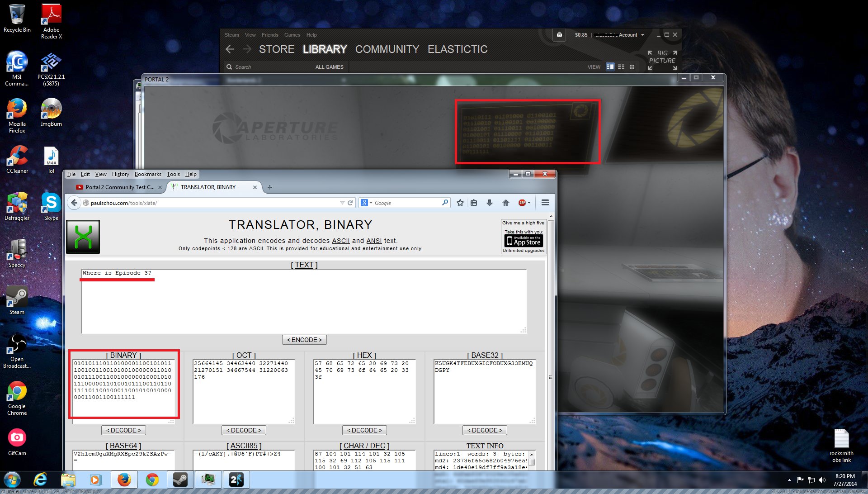Open rocksmith obs link file on desktop
This screenshot has height=494, width=868.
841,446
